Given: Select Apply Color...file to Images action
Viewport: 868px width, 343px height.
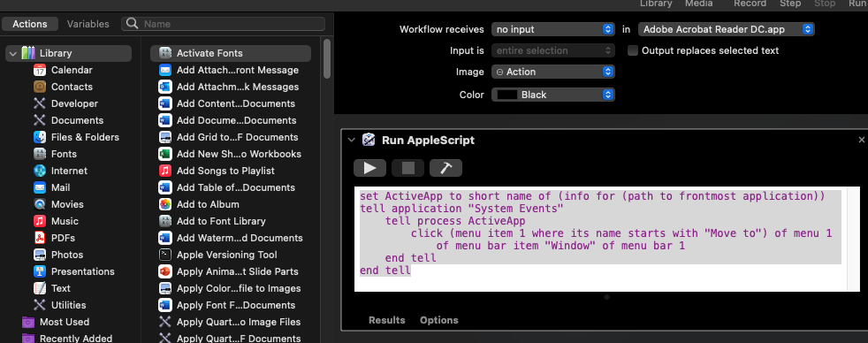Looking at the screenshot, I should point(231,288).
